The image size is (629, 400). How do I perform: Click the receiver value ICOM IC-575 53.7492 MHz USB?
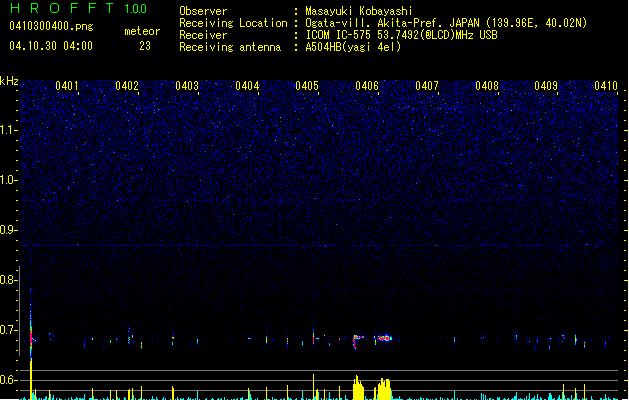pyautogui.click(x=402, y=35)
